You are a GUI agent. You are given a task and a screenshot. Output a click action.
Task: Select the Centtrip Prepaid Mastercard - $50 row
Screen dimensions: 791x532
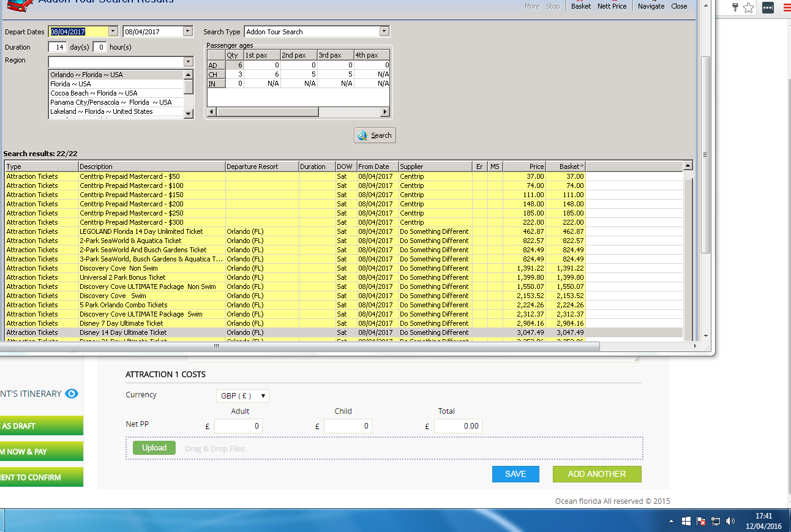[x=343, y=176]
